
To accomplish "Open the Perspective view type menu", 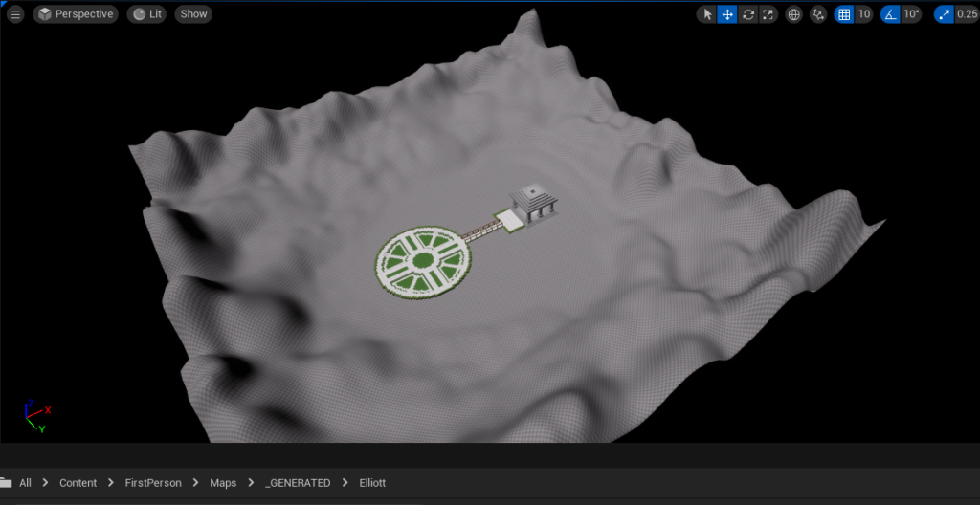I will (x=76, y=14).
